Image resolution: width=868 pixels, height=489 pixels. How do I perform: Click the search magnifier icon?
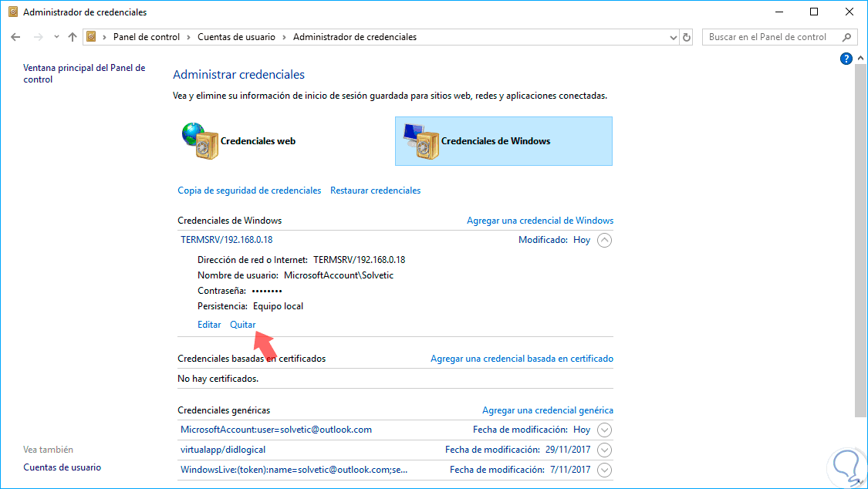[x=846, y=37]
